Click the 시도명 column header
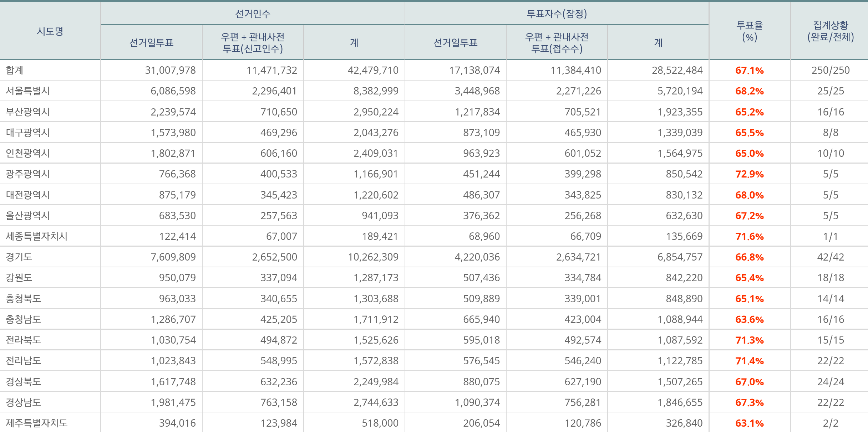 50,31
